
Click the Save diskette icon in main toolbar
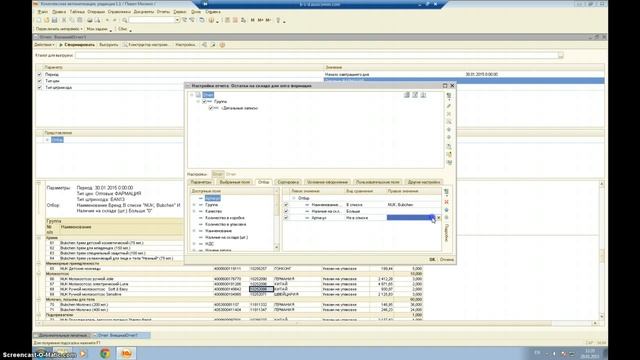click(54, 20)
